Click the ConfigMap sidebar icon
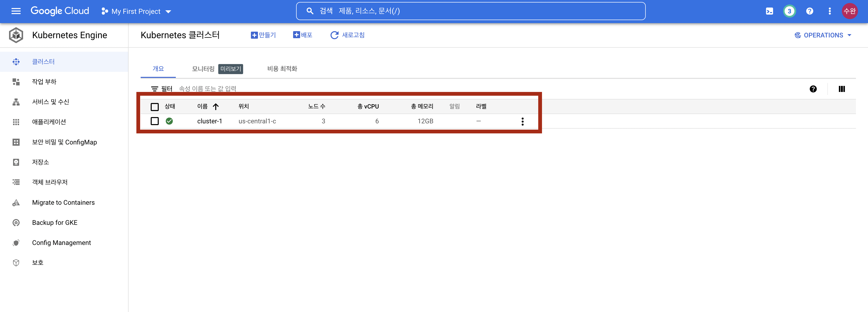Viewport: 868px width, 312px height. (x=16, y=142)
